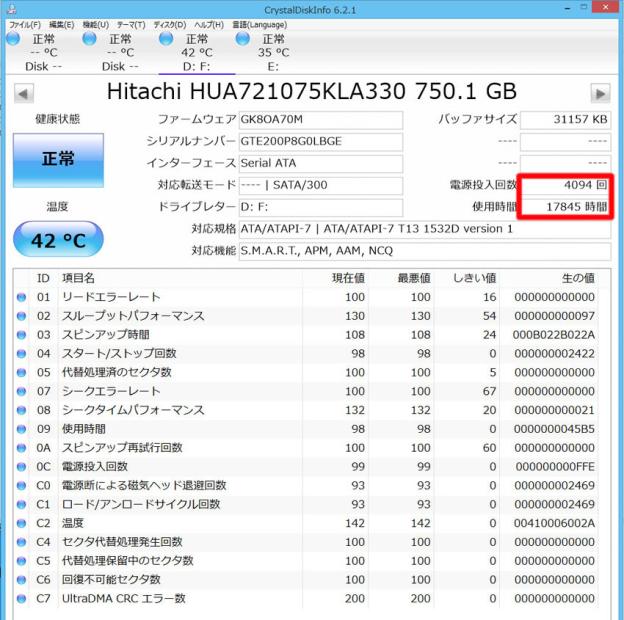624x620 pixels.
Task: Select the row text スピンアップ時間
Action: click(105, 335)
